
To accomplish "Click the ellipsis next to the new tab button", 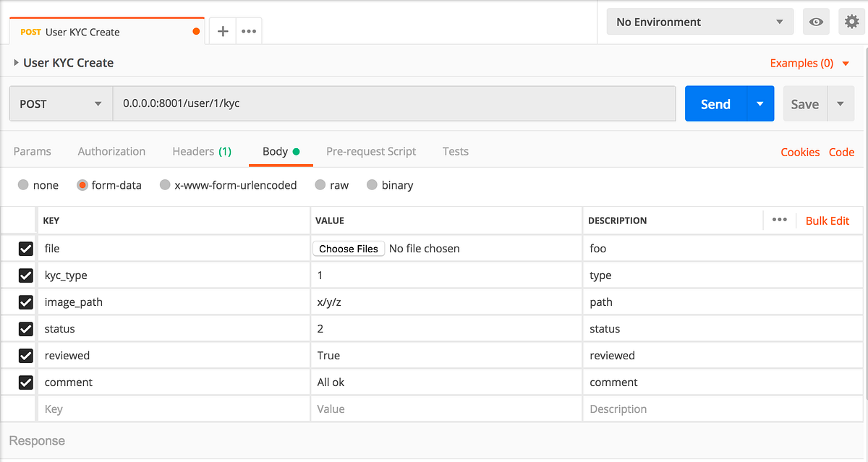I will 249,31.
